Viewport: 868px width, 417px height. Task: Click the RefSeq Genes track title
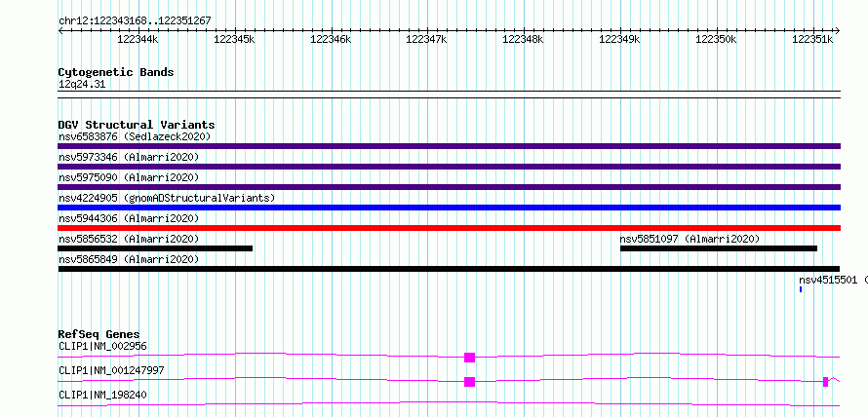coord(99,334)
